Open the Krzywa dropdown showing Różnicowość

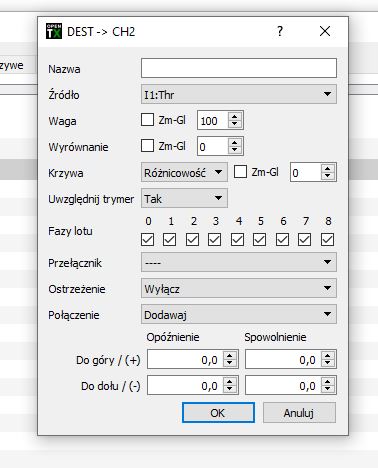point(184,172)
